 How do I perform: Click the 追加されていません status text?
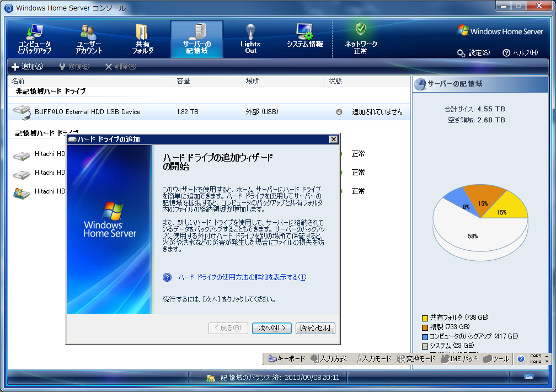(377, 112)
